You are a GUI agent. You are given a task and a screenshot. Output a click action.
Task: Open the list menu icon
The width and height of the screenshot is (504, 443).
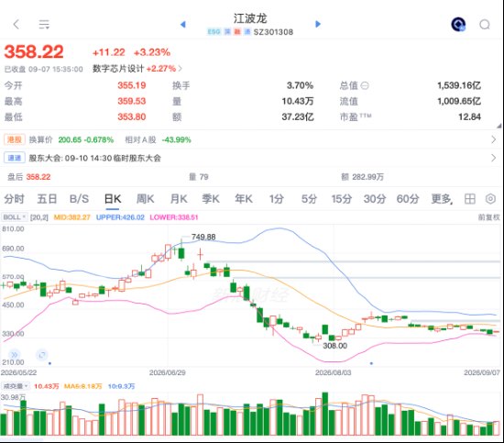click(44, 24)
